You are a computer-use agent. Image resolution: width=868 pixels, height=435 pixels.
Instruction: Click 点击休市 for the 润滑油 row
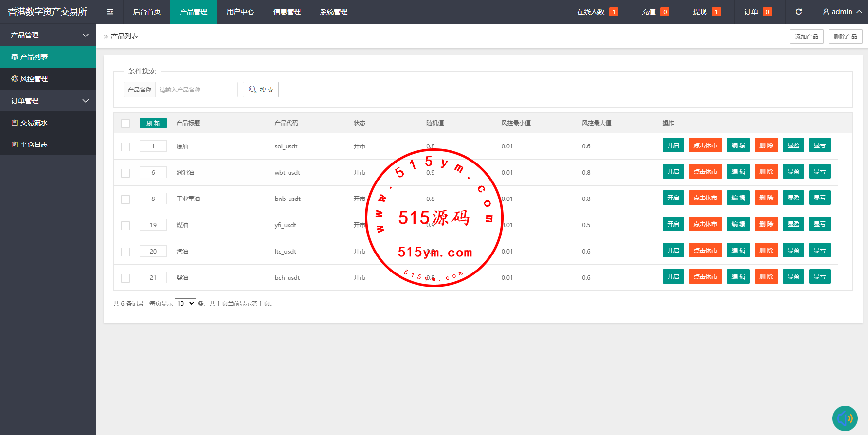point(705,172)
